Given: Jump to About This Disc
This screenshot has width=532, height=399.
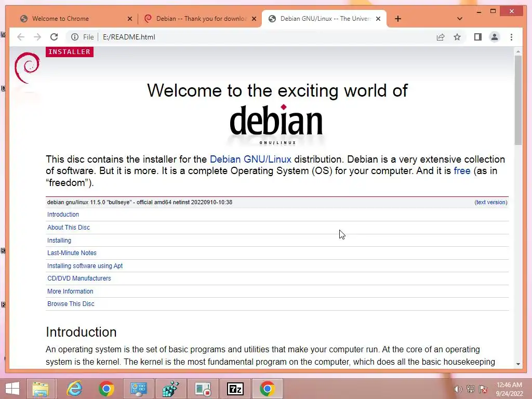Looking at the screenshot, I should tap(69, 228).
